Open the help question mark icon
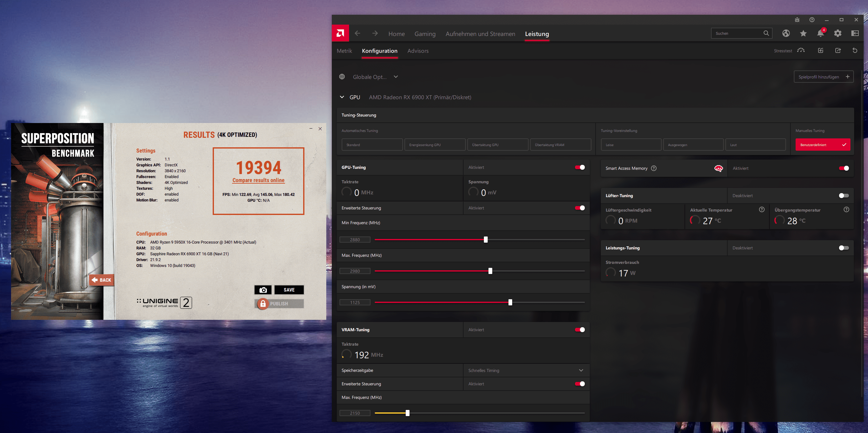 click(812, 20)
